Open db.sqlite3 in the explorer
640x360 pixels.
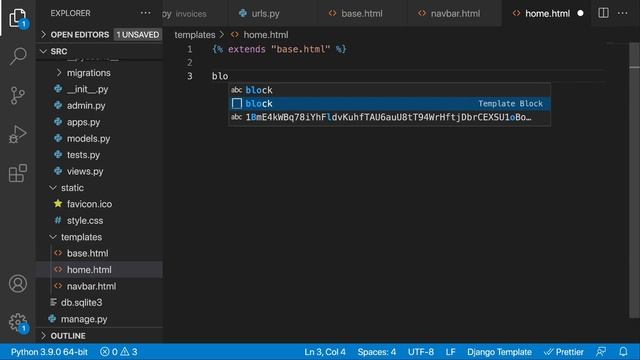81,302
